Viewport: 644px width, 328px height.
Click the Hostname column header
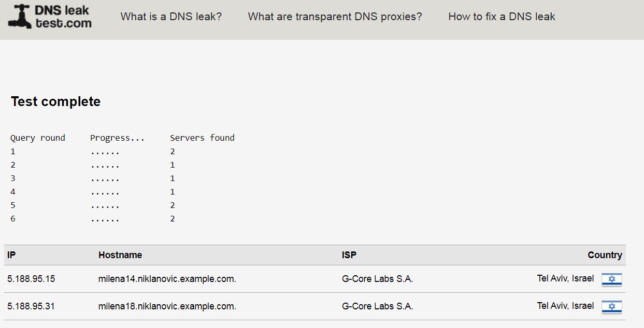coord(120,255)
